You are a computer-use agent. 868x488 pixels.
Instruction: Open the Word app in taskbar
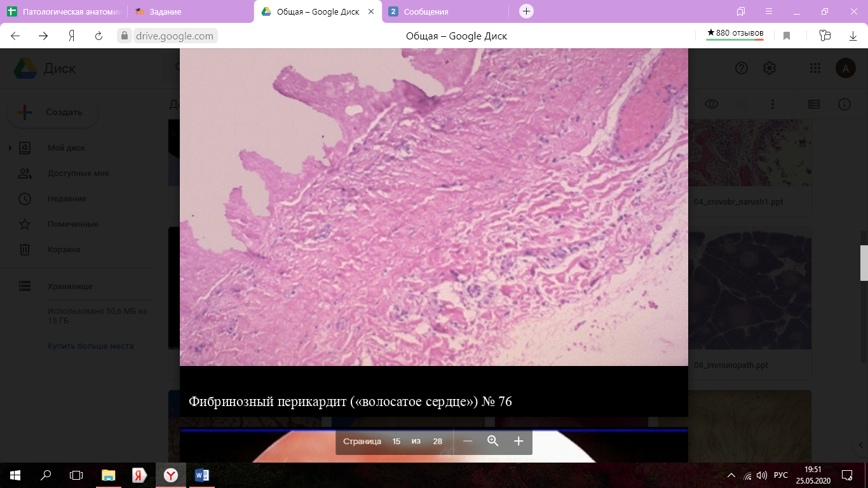tap(202, 475)
